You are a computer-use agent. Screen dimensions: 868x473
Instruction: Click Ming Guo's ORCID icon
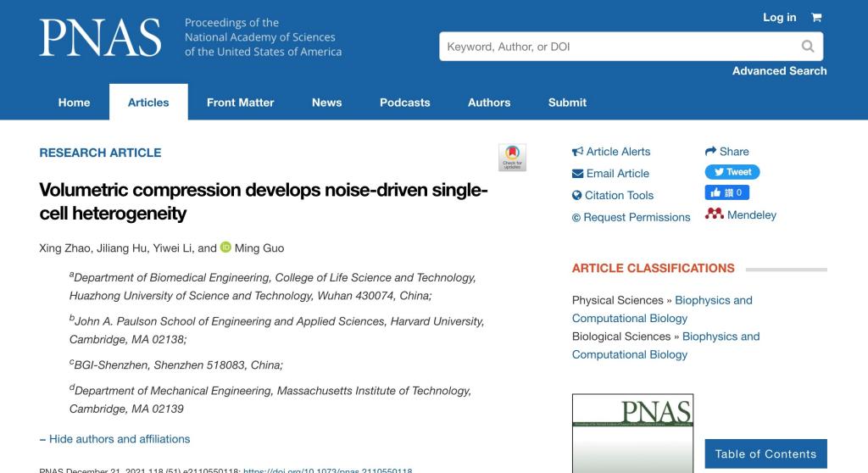225,248
